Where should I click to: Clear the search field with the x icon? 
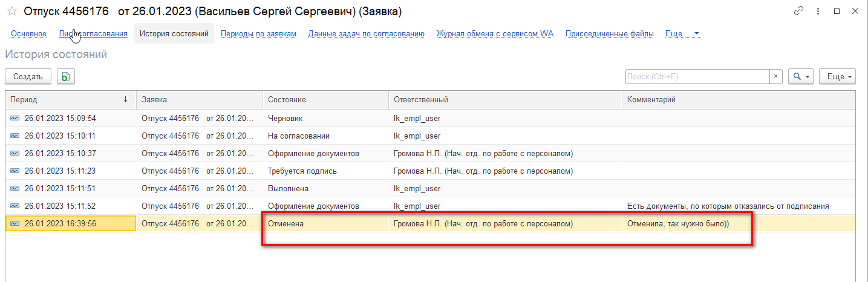776,76
